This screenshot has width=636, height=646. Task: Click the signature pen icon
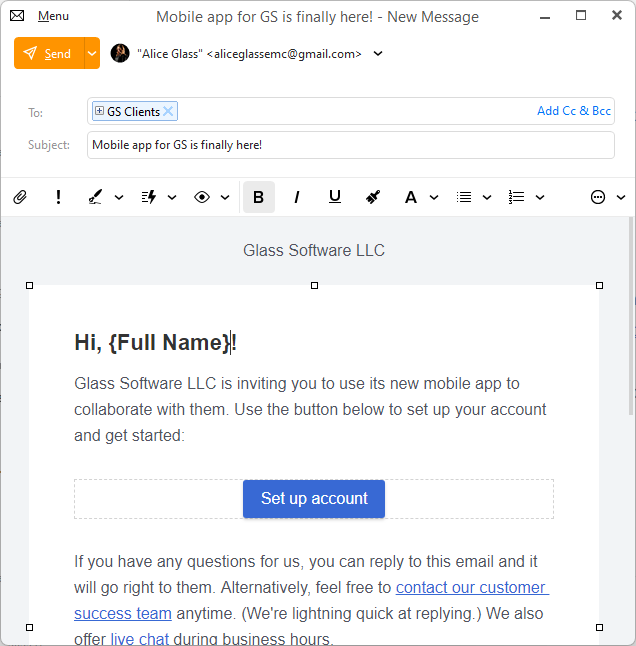pos(95,197)
